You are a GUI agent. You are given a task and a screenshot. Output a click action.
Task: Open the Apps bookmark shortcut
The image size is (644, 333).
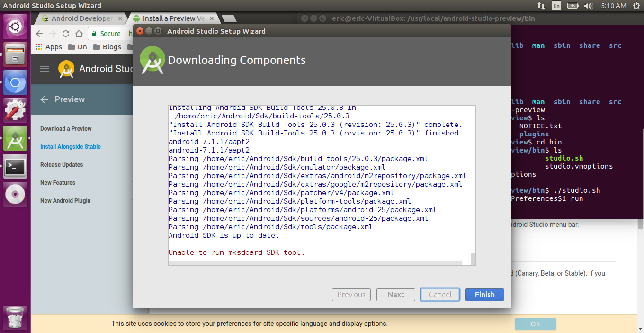pyautogui.click(x=49, y=47)
